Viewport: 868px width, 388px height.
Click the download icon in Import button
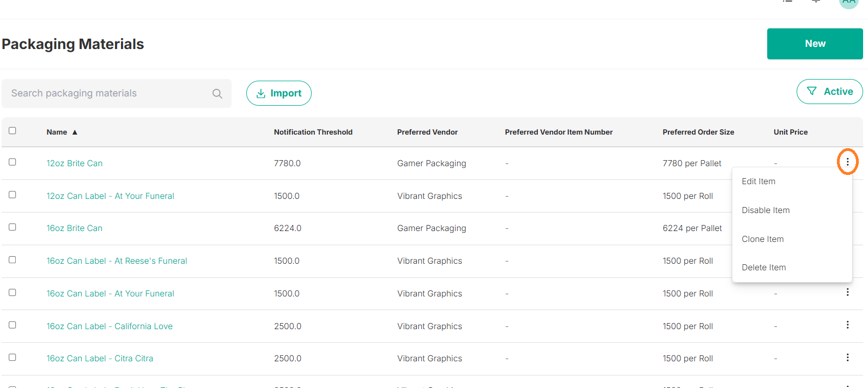(261, 94)
